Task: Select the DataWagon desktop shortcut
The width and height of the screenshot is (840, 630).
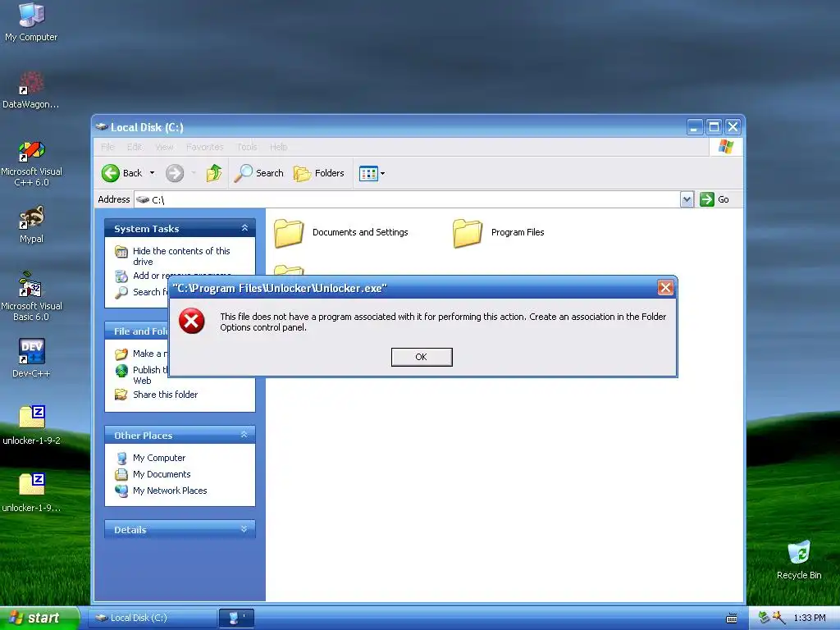Action: coord(31,90)
